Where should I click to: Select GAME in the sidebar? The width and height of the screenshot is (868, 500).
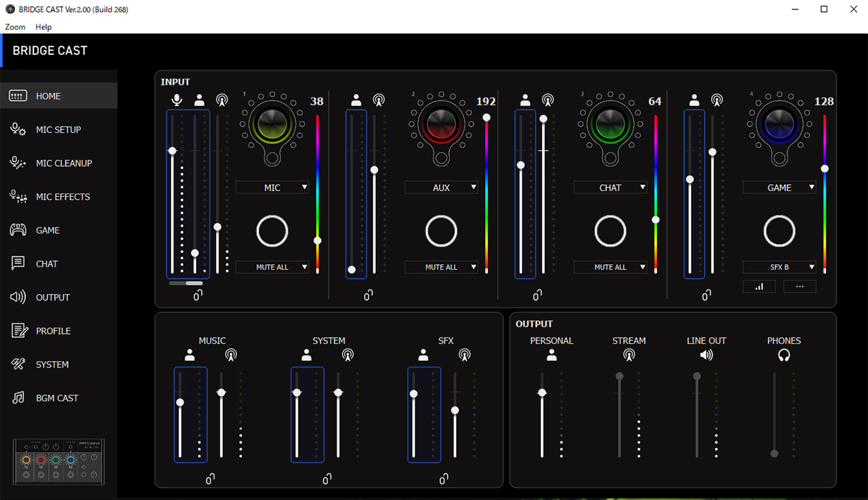coord(59,230)
